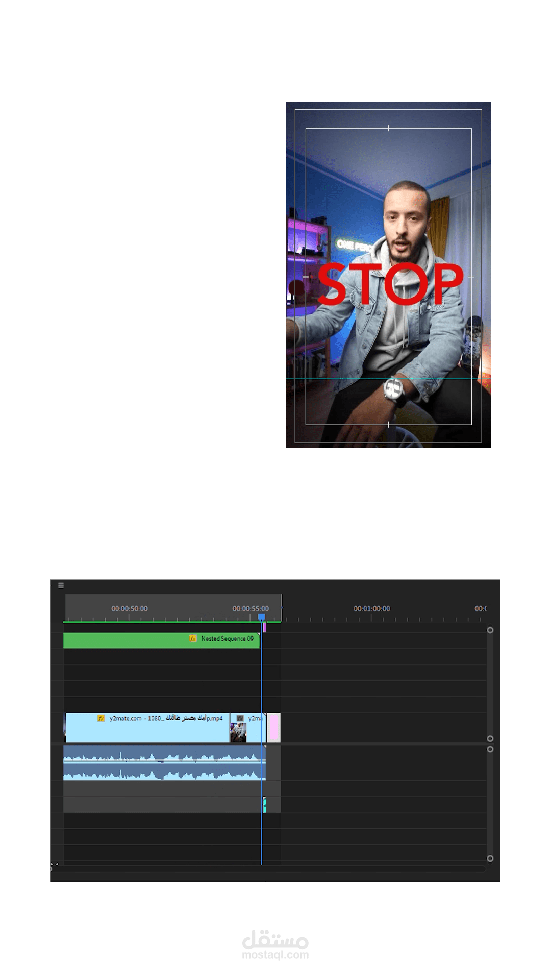Viewport: 551px width, 980px height.
Task: Select the small magenta clip above Nested Sequence 09
Action: pyautogui.click(x=264, y=627)
